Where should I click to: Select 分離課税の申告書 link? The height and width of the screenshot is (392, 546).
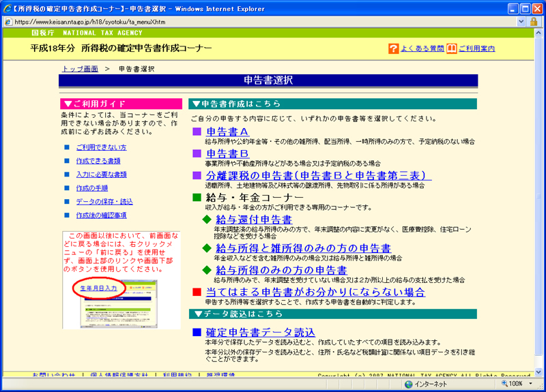pos(319,176)
